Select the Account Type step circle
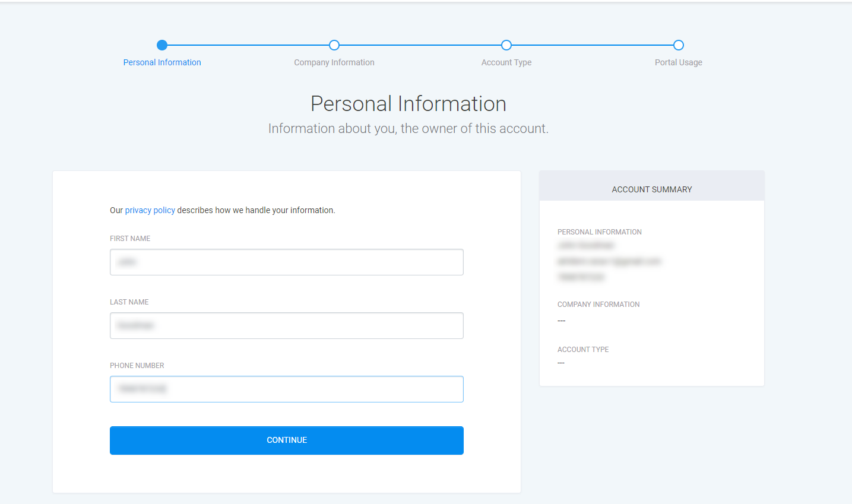Screen dimensions: 852x504 [x=506, y=45]
